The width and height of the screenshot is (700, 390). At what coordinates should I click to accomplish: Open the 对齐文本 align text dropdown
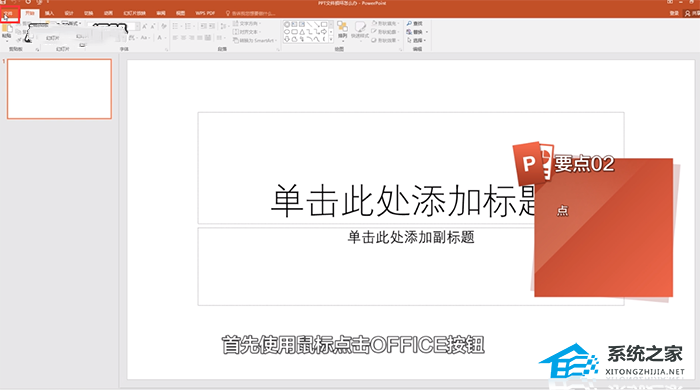tap(247, 32)
